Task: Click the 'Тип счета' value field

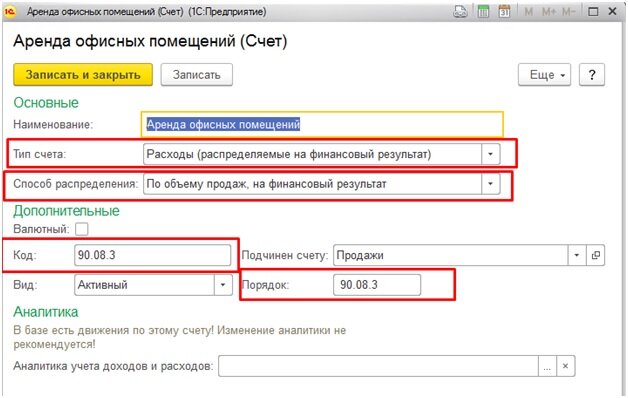Action: click(312, 154)
